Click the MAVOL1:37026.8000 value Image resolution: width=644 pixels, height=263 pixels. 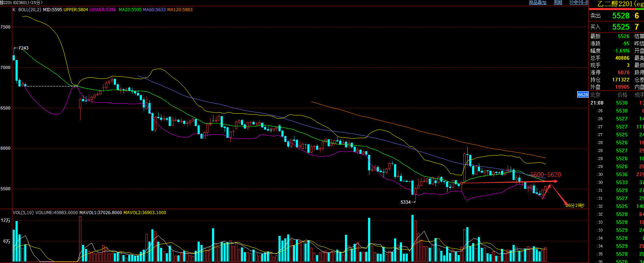(x=100, y=213)
